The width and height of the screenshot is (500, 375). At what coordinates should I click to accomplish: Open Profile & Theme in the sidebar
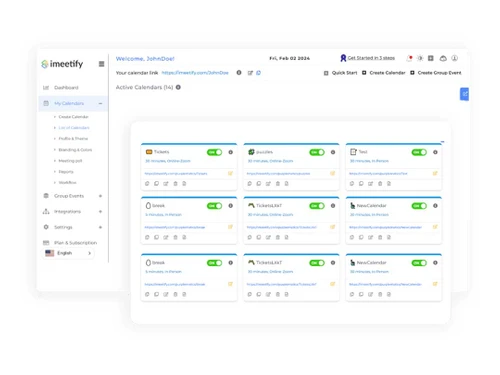(x=73, y=138)
